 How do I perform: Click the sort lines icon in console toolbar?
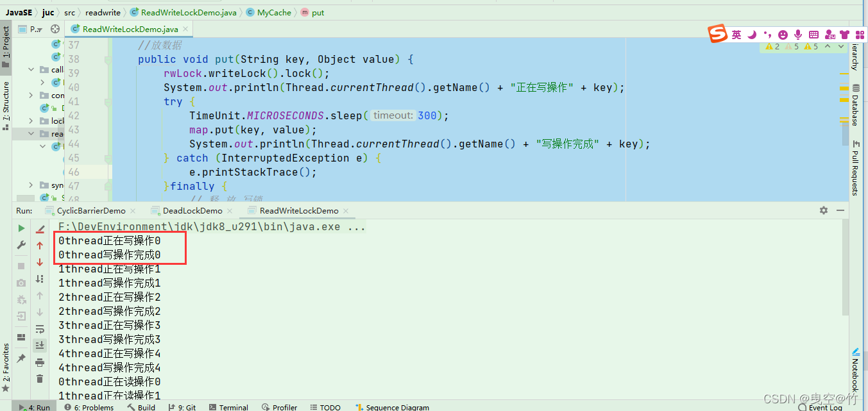(x=40, y=279)
